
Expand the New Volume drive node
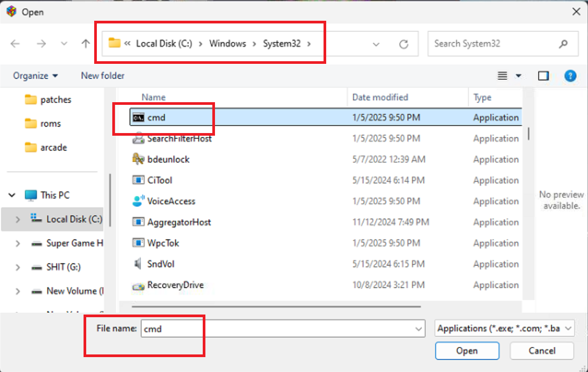[18, 292]
